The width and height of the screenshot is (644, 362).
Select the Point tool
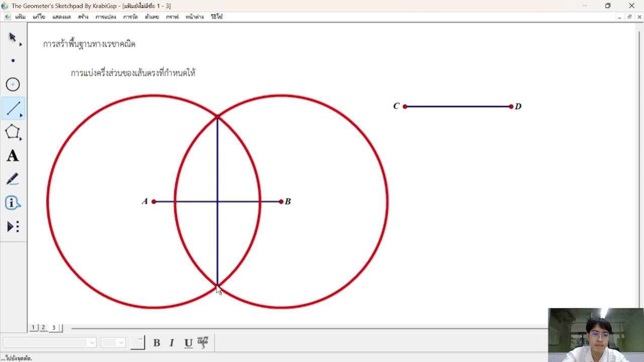tap(13, 61)
